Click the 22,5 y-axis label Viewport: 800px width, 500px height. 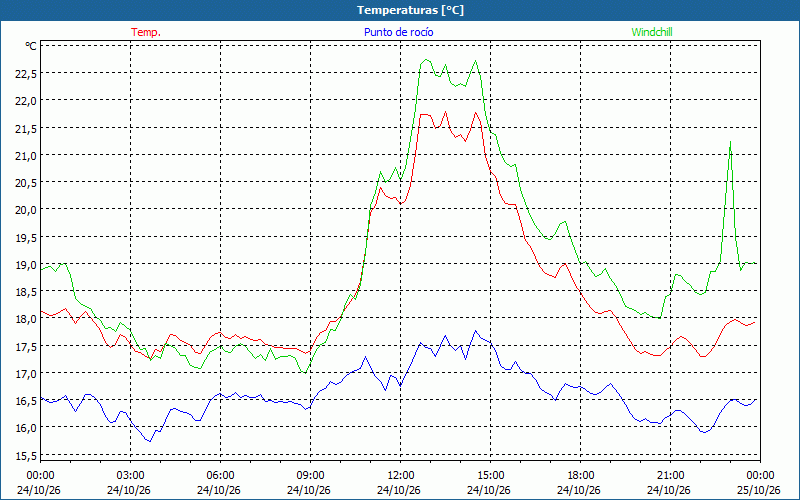(x=26, y=73)
